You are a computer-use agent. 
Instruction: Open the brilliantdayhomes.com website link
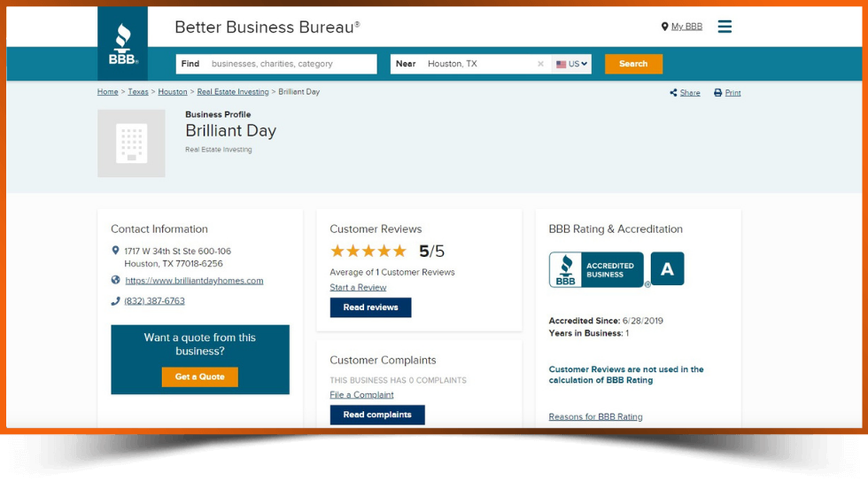(x=194, y=280)
